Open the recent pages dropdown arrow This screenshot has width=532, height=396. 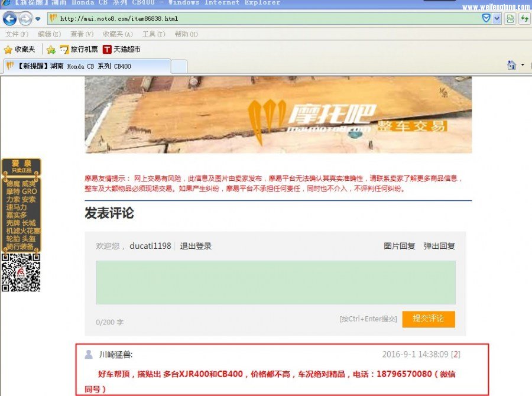(38, 19)
